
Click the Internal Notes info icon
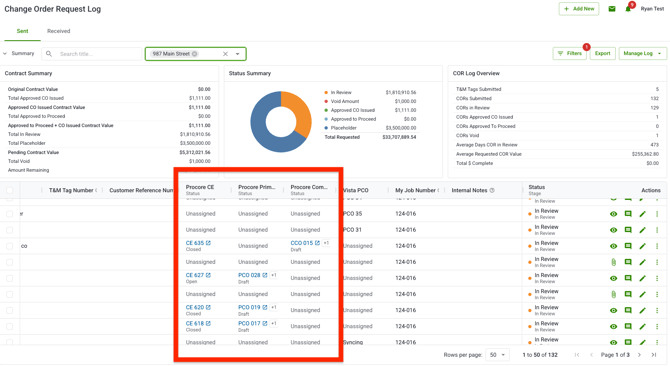(492, 190)
